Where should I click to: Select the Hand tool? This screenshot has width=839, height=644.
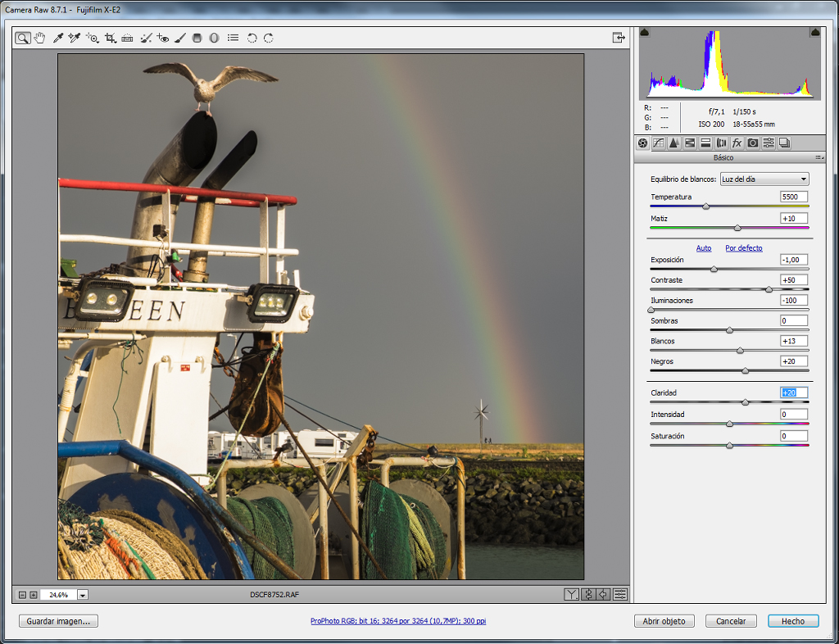39,38
